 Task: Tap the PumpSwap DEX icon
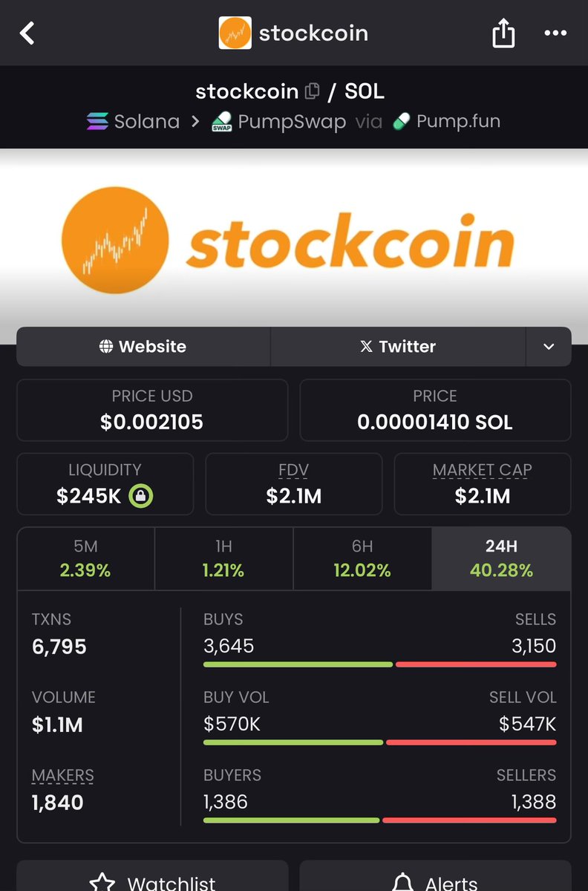[221, 122]
